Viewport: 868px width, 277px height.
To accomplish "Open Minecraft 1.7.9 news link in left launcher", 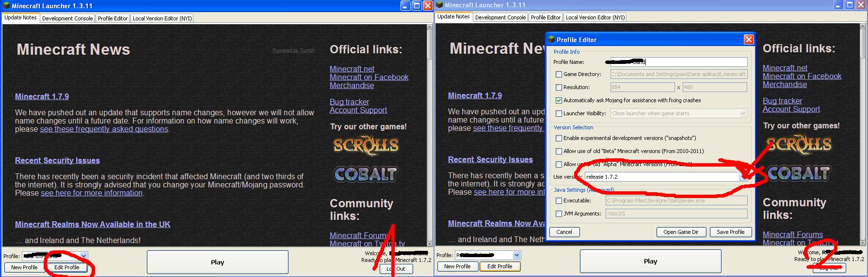I will pyautogui.click(x=42, y=96).
